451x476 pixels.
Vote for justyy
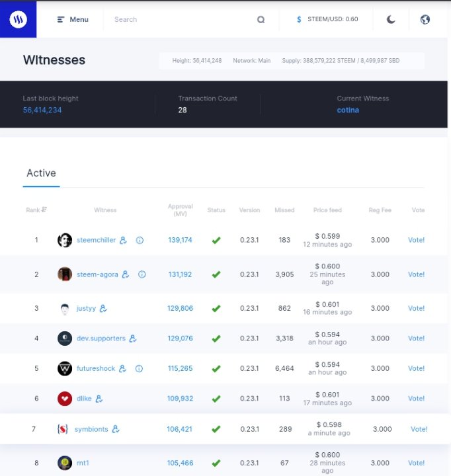pyautogui.click(x=416, y=309)
